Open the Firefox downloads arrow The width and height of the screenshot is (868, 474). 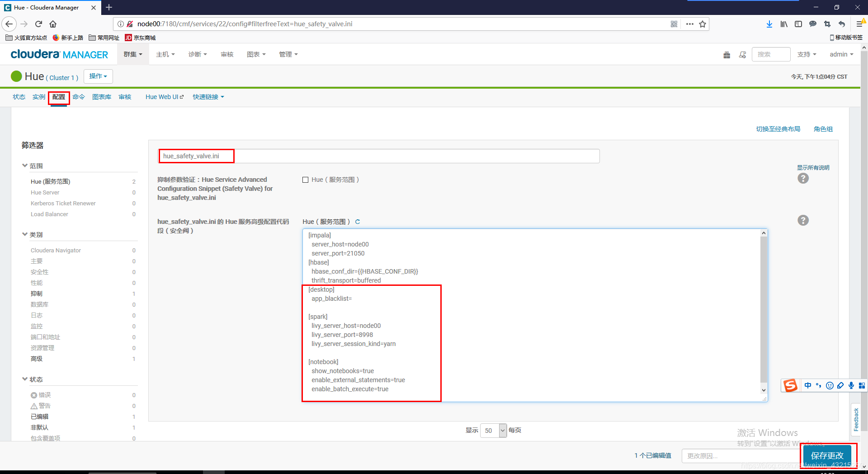pos(769,24)
